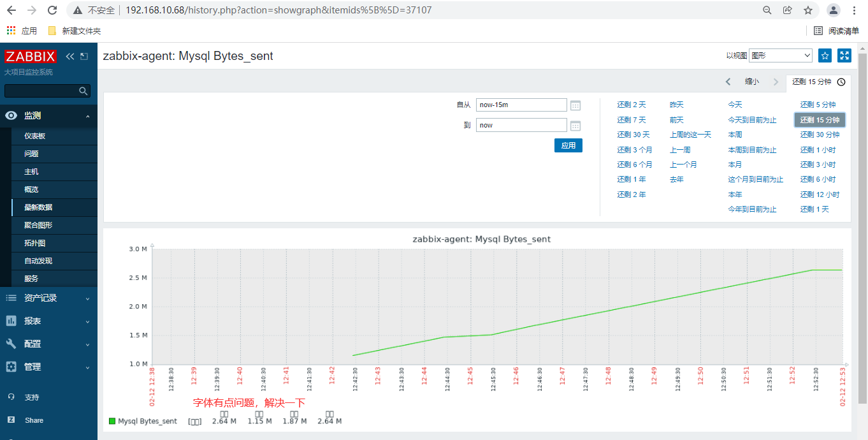
Task: Open 仪表板 in sidebar
Action: [x=54, y=136]
